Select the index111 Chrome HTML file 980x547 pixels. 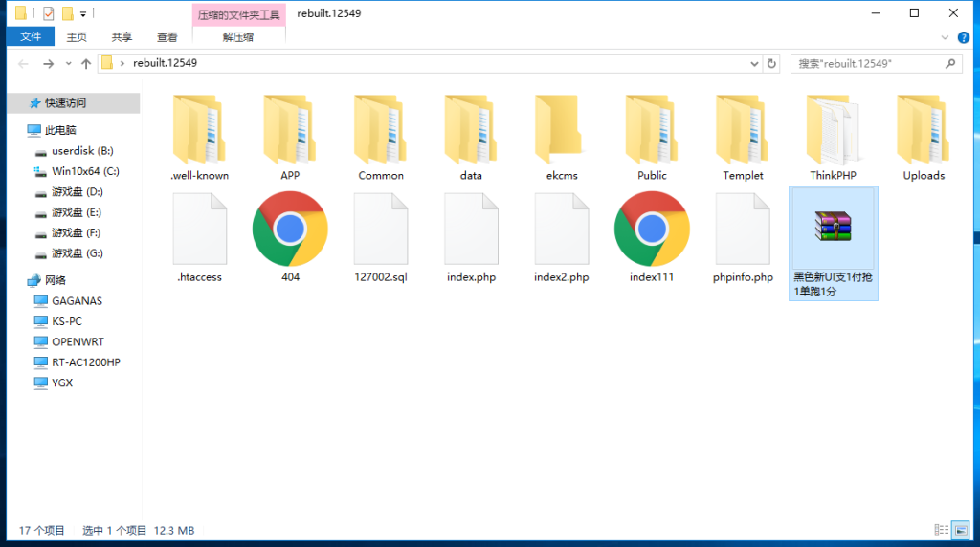652,237
